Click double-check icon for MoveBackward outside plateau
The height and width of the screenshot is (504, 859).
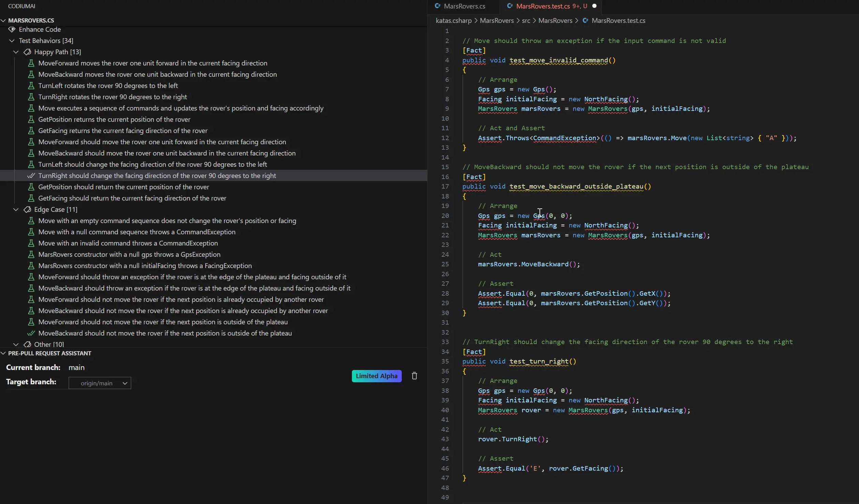(31, 333)
